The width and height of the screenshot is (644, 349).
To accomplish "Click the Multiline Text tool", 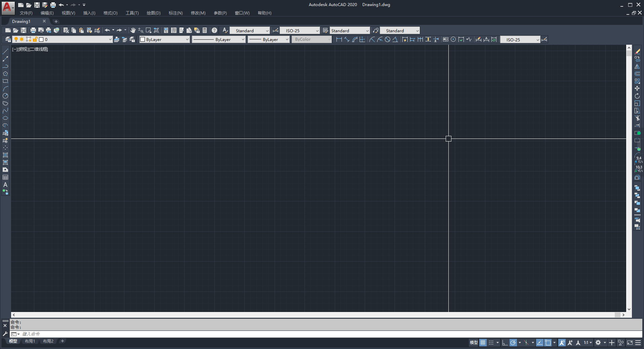I will [x=5, y=185].
